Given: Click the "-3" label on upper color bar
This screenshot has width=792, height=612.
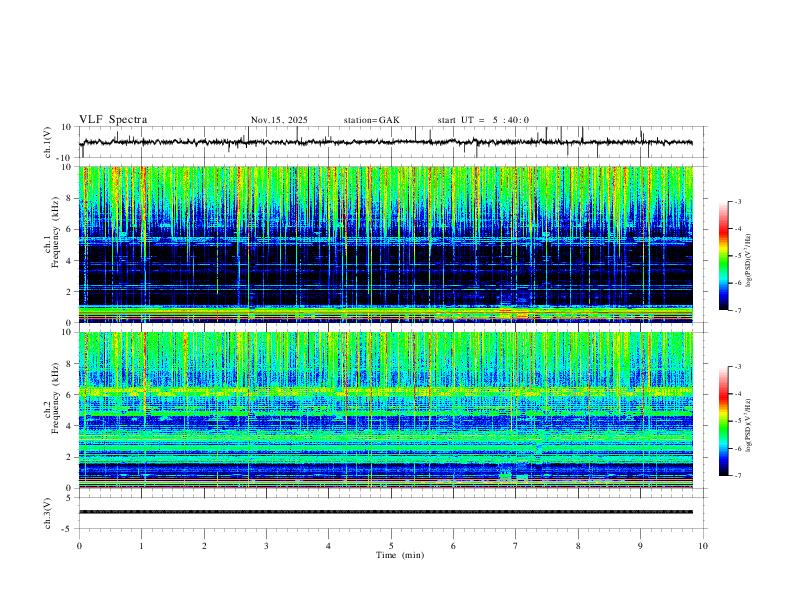Looking at the screenshot, I should click(x=737, y=201).
